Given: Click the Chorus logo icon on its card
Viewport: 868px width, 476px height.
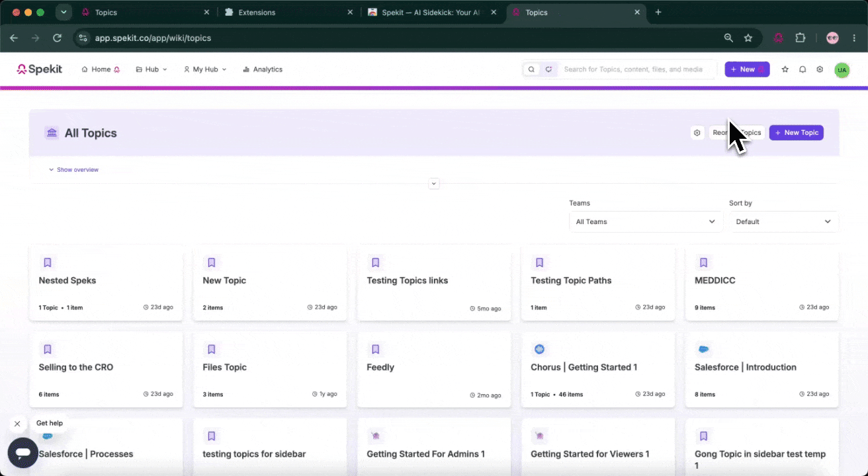Looking at the screenshot, I should [539, 349].
